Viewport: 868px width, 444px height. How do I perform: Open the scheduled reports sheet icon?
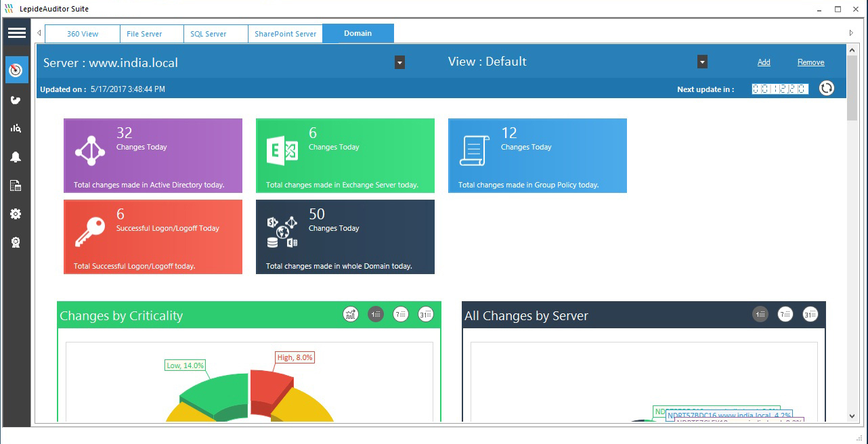click(x=16, y=185)
